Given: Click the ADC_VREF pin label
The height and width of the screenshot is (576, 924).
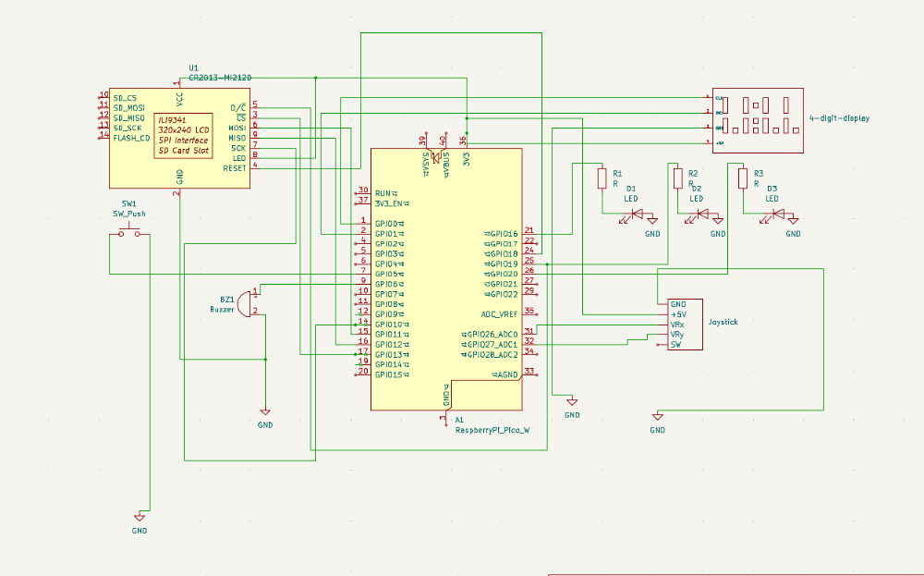Looking at the screenshot, I should [499, 314].
